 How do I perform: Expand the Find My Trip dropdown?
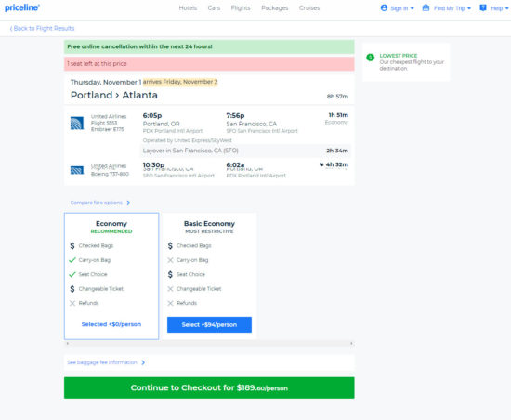(x=452, y=8)
